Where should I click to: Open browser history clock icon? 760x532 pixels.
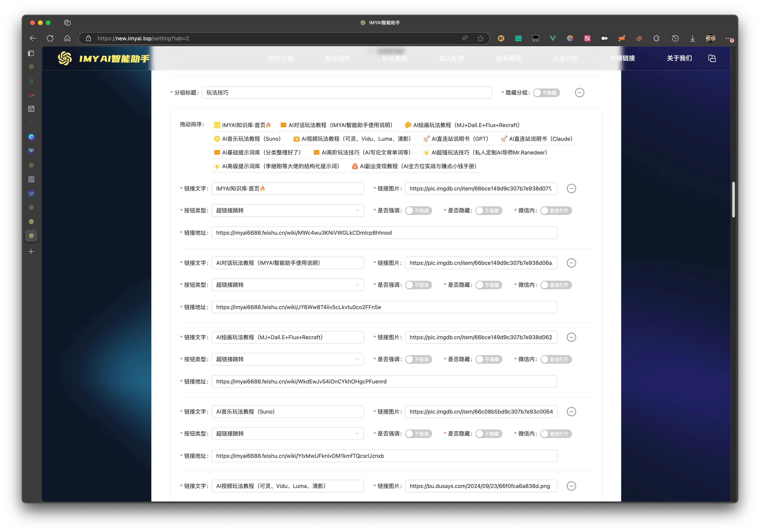675,38
